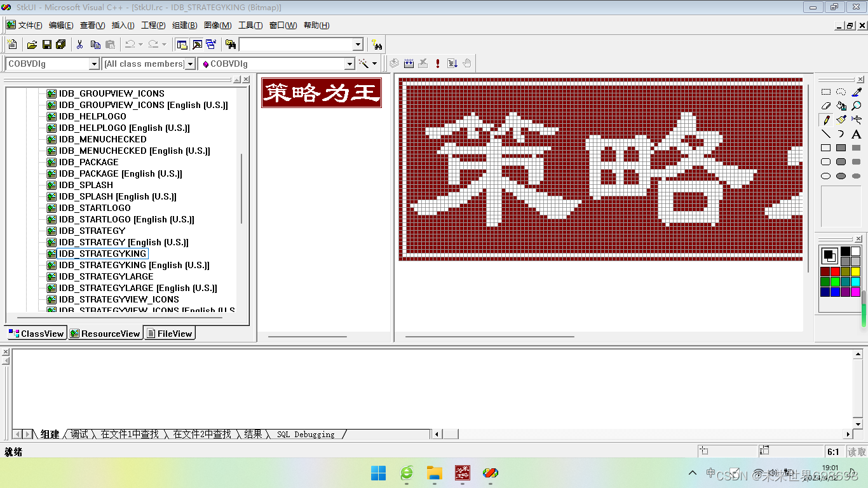The height and width of the screenshot is (488, 868).
Task: Click the Open file toolbar button
Action: [x=32, y=44]
